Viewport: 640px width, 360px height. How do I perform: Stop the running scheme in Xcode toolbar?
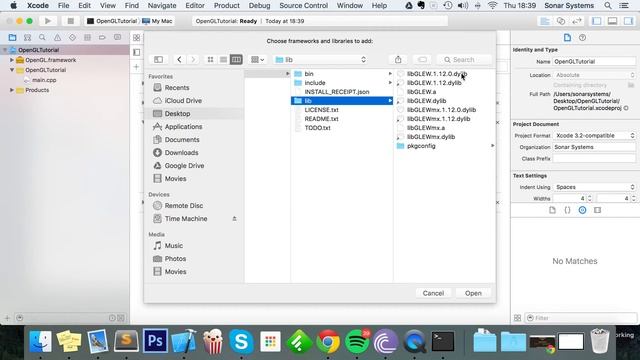coord(70,21)
